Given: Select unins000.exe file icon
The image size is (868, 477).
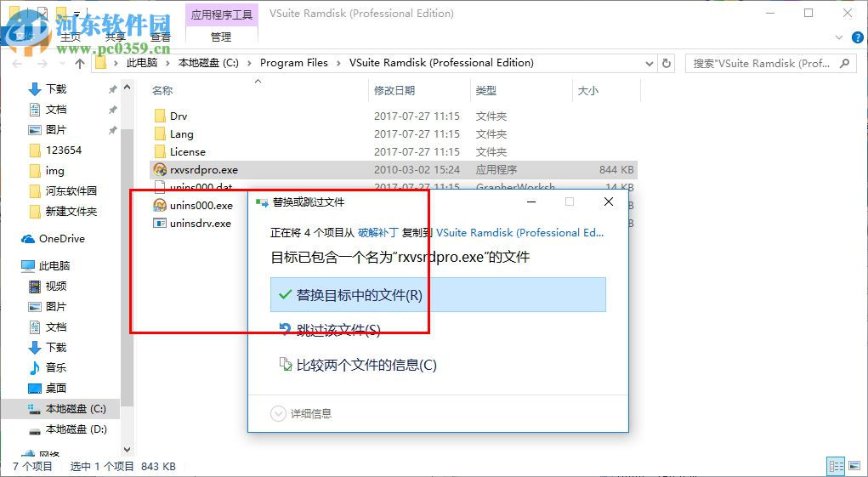Looking at the screenshot, I should click(x=160, y=205).
